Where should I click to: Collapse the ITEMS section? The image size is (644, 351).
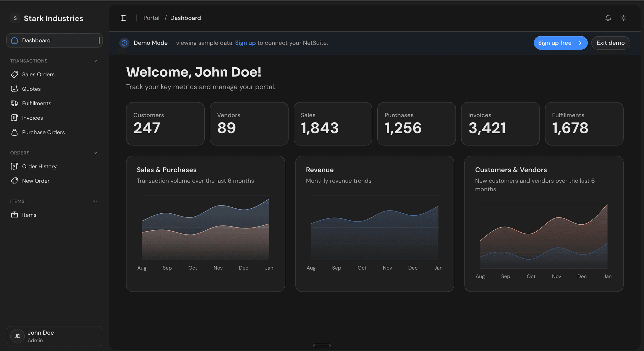pyautogui.click(x=95, y=201)
